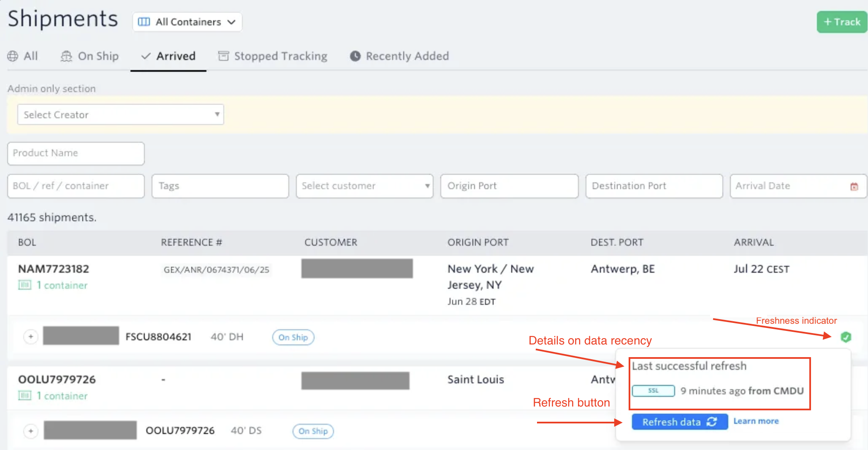Click the ARRIVAL column header

(x=754, y=242)
